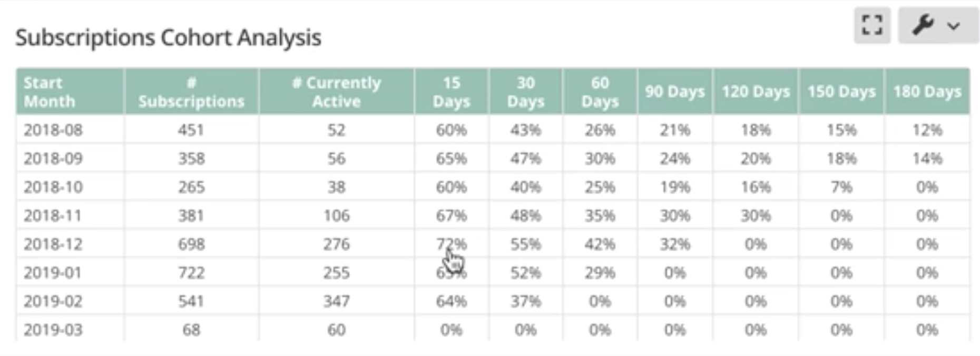Click the 72% retention value for 2018-12
This screenshot has height=356, width=980.
point(452,244)
